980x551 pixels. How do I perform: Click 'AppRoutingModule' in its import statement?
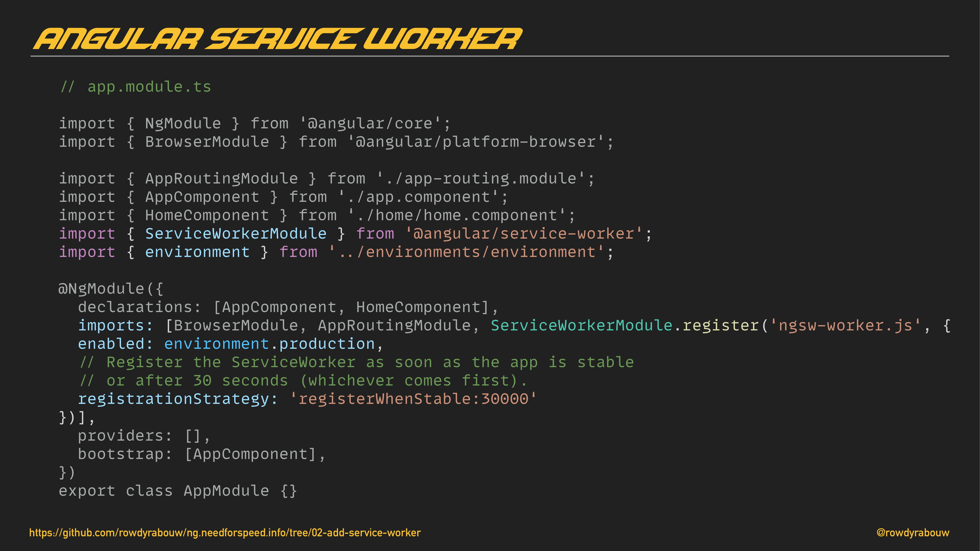tap(221, 178)
